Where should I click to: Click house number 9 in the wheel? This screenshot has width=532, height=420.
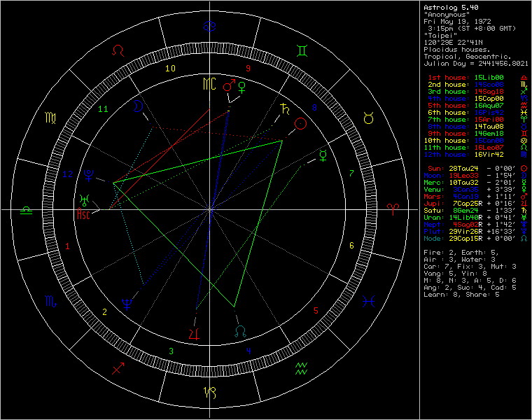click(248, 69)
